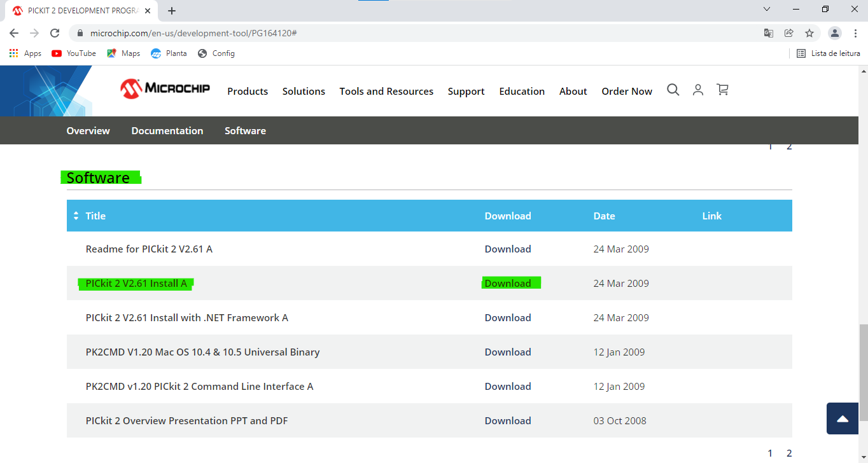This screenshot has width=868, height=463.
Task: Click the search magnifier icon in Microchip header
Action: [673, 90]
